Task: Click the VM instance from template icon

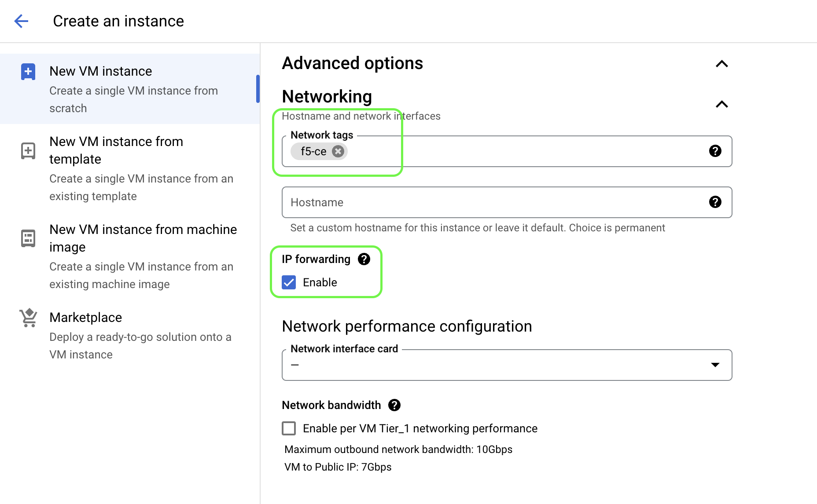Action: pos(28,151)
